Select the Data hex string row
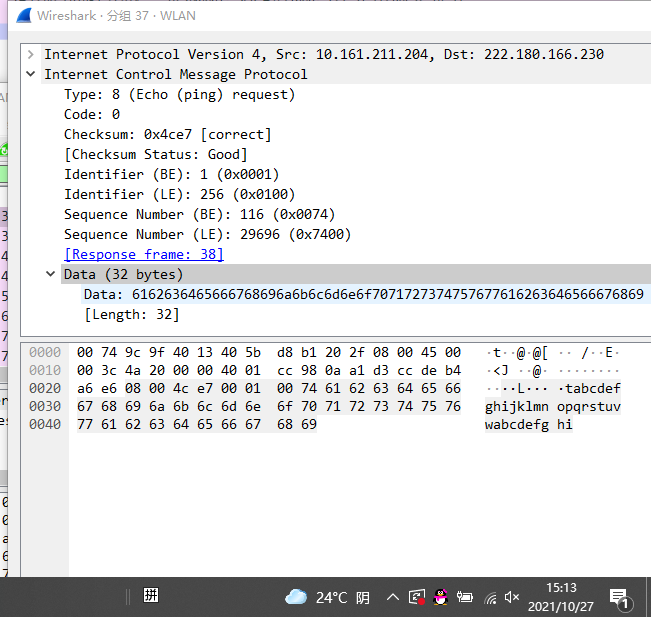 pos(364,294)
